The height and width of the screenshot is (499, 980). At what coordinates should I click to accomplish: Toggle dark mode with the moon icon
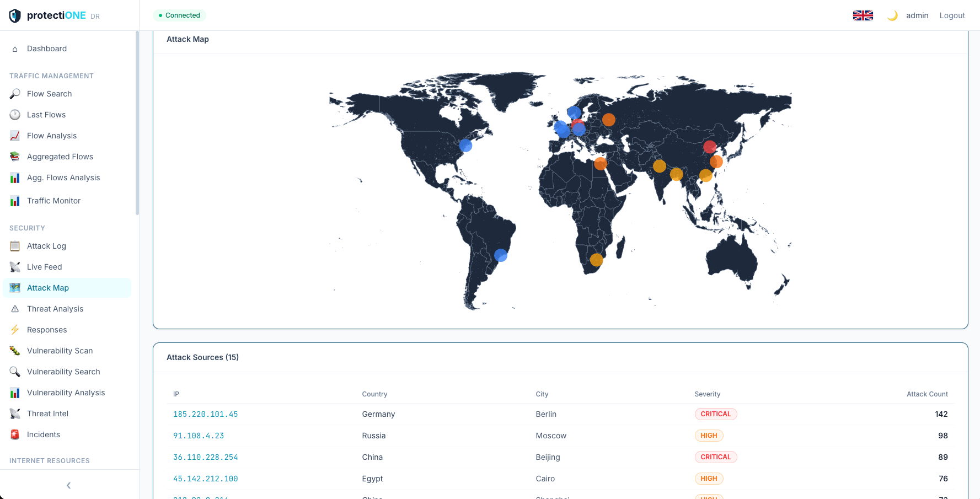pyautogui.click(x=892, y=15)
